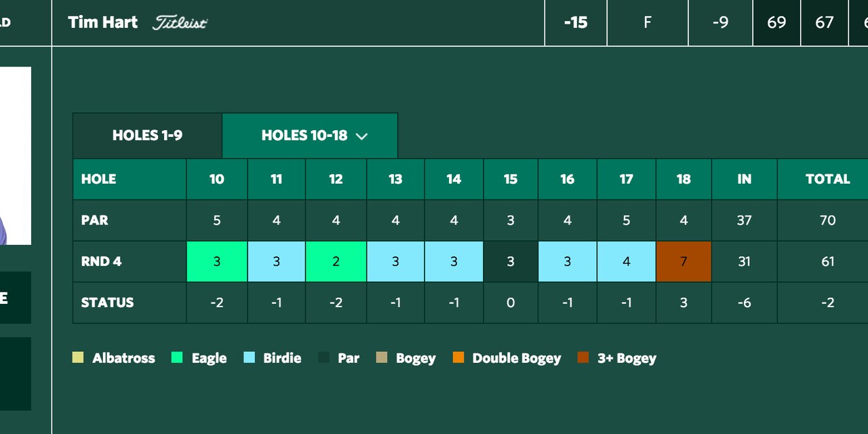Select the hole 18 score of 7
This screenshot has height=434, width=868.
click(x=684, y=261)
